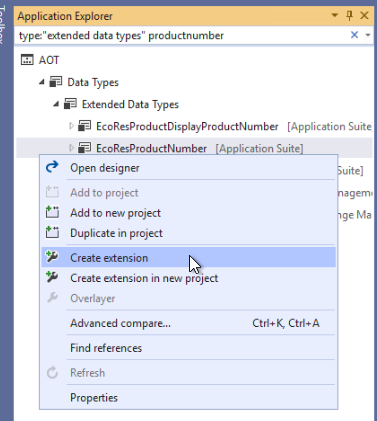Open the search box history dropdown arrow
Image resolution: width=377 pixels, height=421 pixels.
(368, 35)
